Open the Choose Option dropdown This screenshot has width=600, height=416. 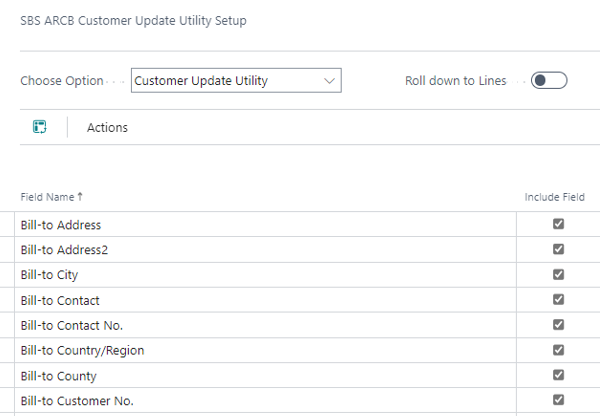coord(236,80)
